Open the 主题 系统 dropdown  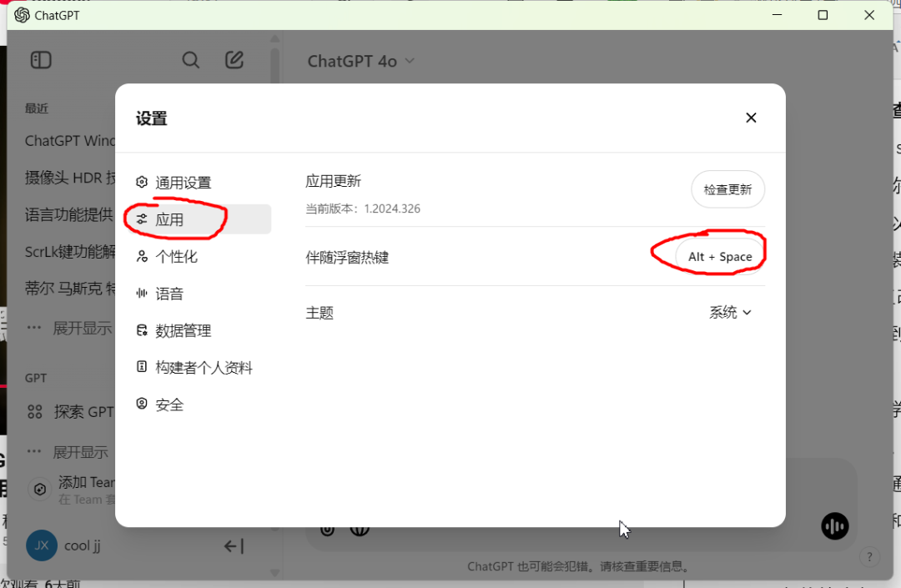[x=730, y=312]
